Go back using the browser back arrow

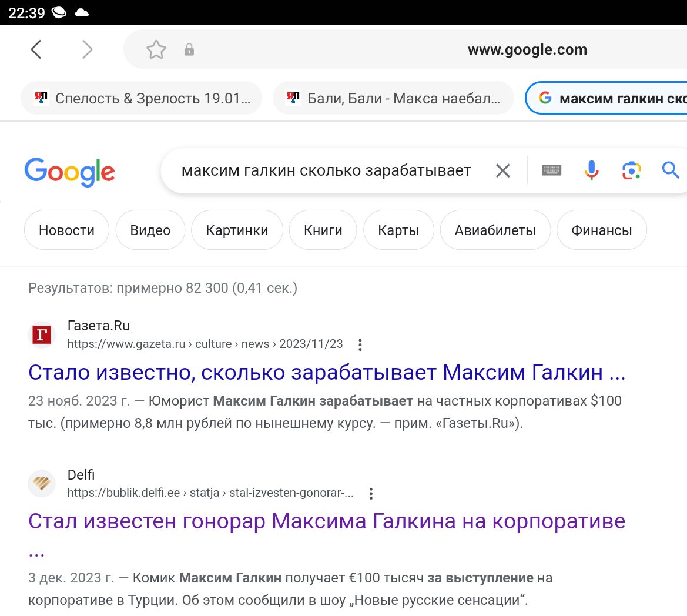point(36,49)
